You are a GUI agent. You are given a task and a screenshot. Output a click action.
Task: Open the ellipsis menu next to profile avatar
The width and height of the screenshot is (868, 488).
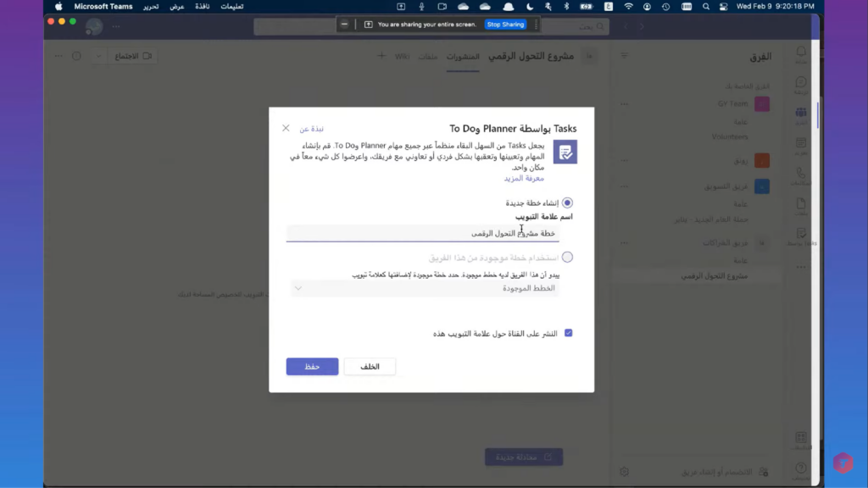click(116, 26)
